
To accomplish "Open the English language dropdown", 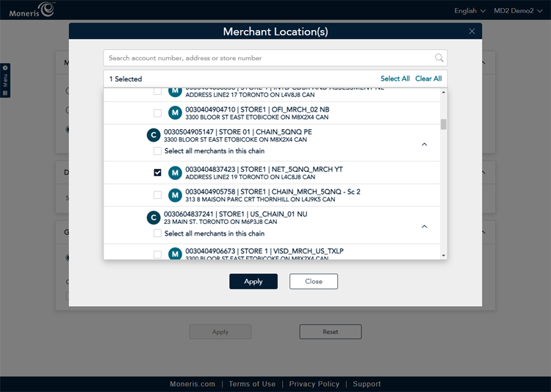I will pos(470,10).
